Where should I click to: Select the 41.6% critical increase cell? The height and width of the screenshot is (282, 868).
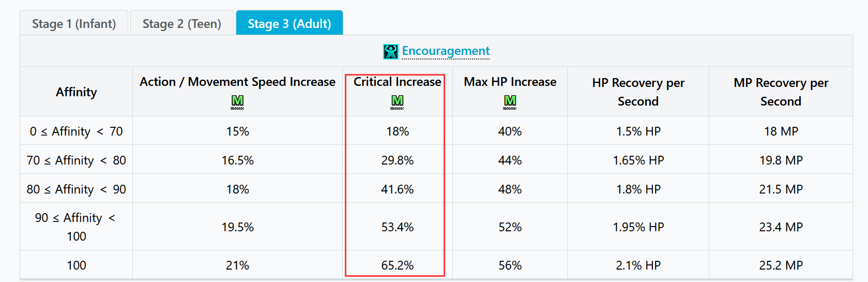tap(397, 189)
